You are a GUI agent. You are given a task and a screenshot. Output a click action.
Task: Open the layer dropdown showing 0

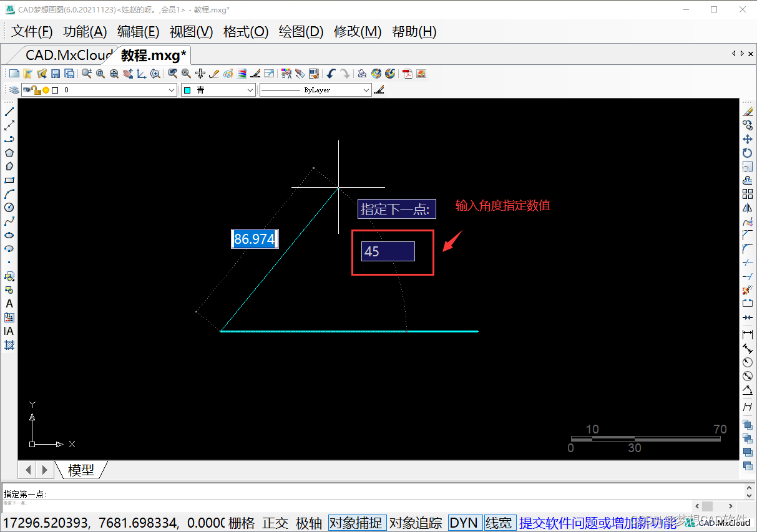pyautogui.click(x=99, y=90)
